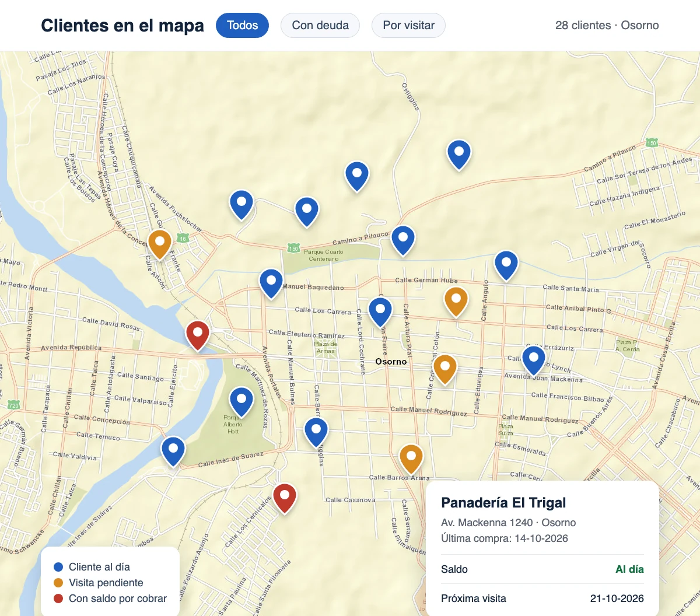Click the 'Av. Mackenna 1240 · Osorno' address
The height and width of the screenshot is (616, 700).
point(508,523)
